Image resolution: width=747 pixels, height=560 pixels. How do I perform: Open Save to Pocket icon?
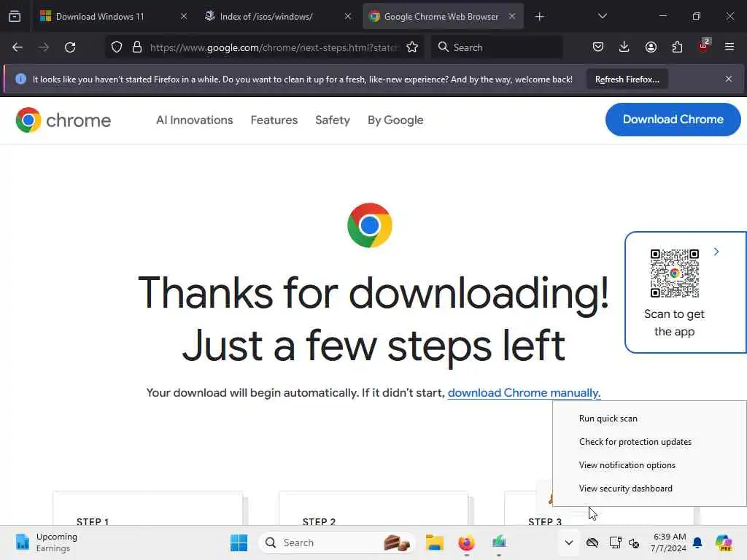(x=598, y=47)
